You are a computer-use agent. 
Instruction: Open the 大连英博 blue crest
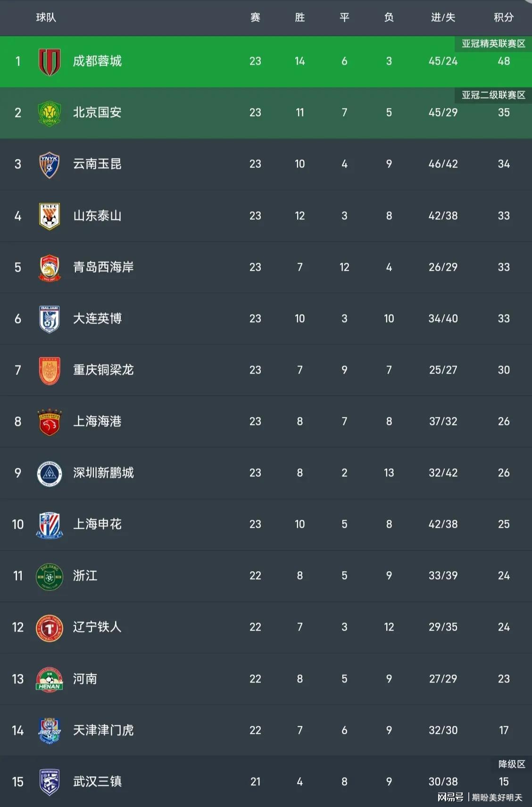tap(50, 319)
